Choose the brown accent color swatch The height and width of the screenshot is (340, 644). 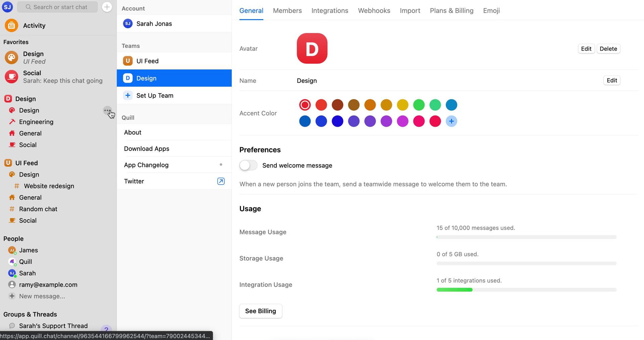pos(354,105)
